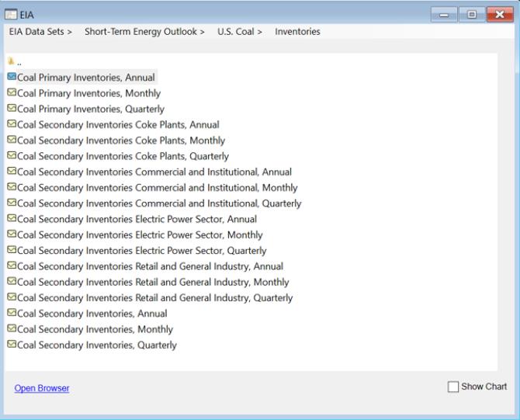This screenshot has width=520, height=420.
Task: Click icon for Coal Secondary Inventories Electric Power Sector, Monthly
Action: (x=12, y=234)
